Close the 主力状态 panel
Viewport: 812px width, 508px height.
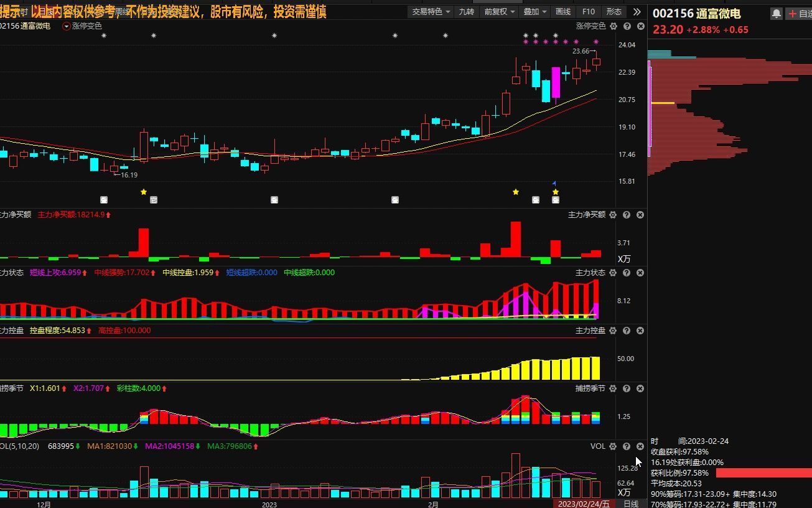[x=640, y=273]
